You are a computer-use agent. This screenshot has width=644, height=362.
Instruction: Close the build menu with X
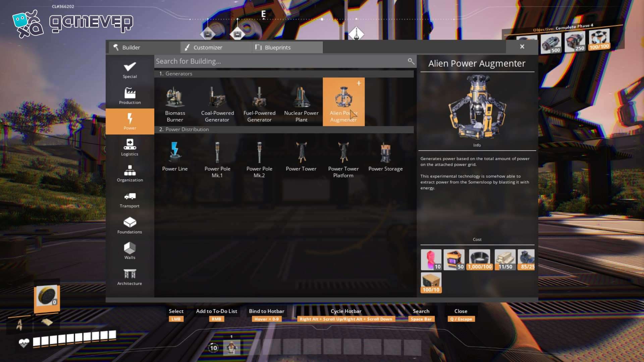[x=522, y=47]
